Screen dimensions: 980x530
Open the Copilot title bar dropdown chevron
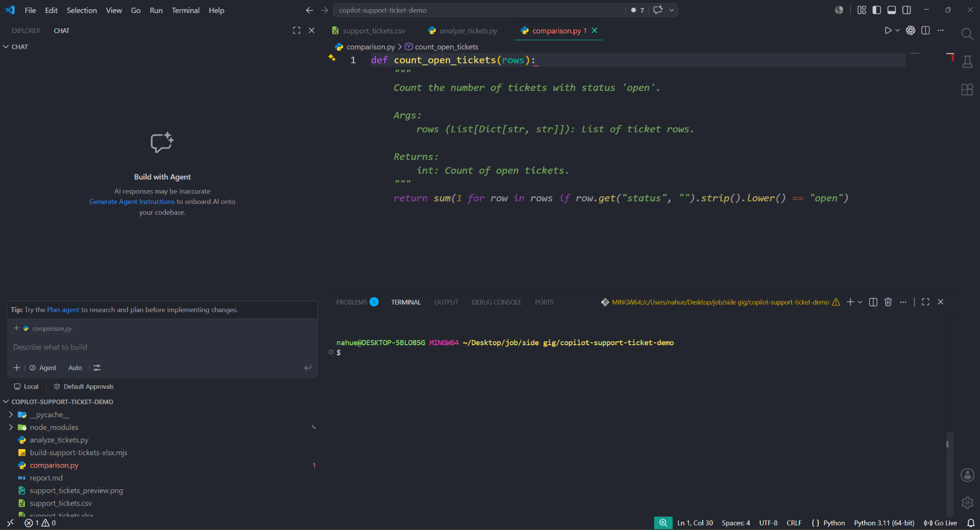click(671, 10)
